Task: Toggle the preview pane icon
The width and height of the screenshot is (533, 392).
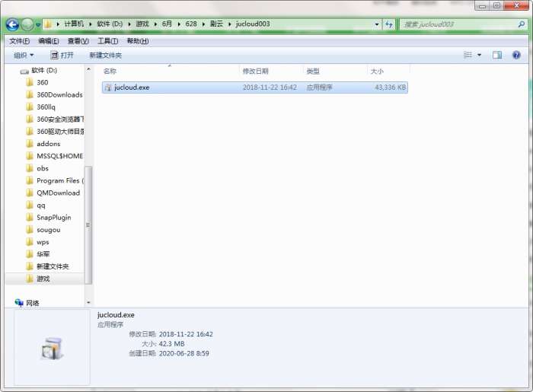Action: click(497, 55)
